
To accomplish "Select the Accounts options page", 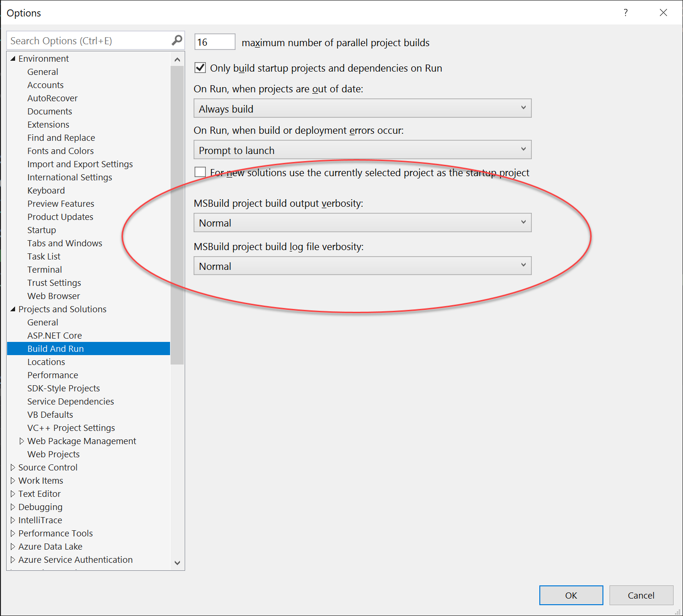I will [45, 85].
